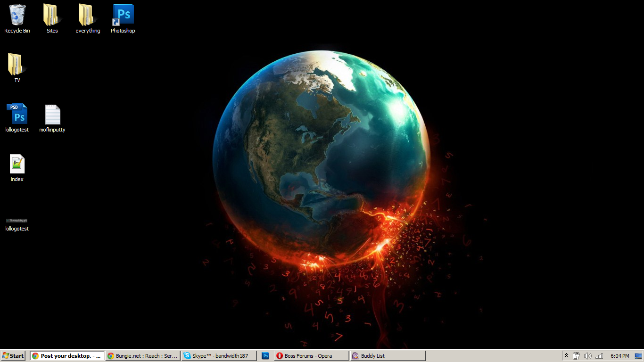Switch to Bungie.net Reach Chrome window
The image size is (644, 362).
coord(143,356)
